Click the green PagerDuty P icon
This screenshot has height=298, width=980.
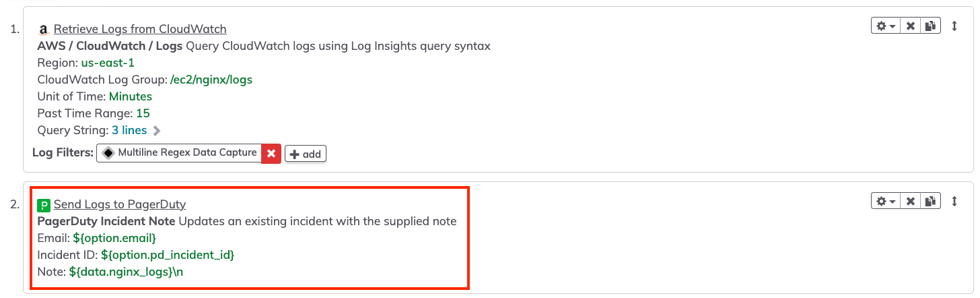coord(44,205)
